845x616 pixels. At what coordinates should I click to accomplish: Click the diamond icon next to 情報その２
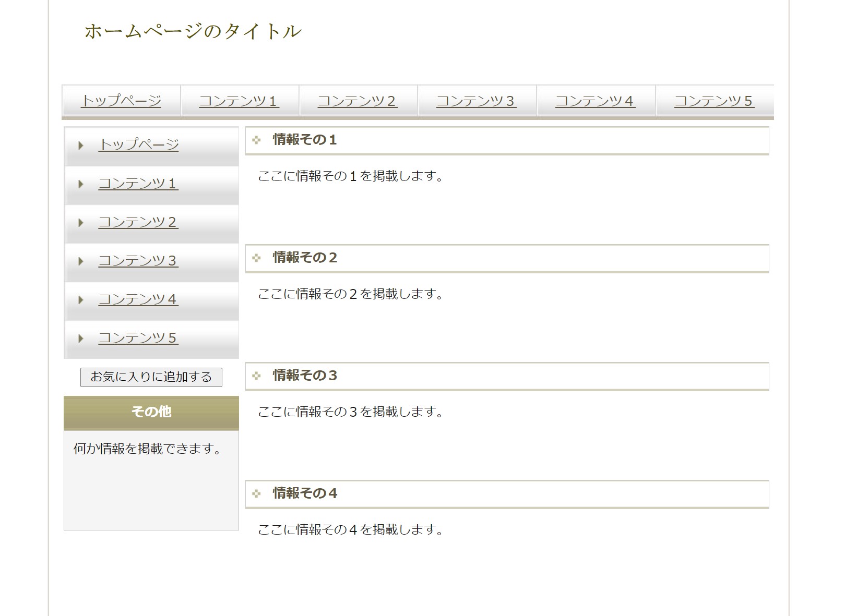pos(256,258)
